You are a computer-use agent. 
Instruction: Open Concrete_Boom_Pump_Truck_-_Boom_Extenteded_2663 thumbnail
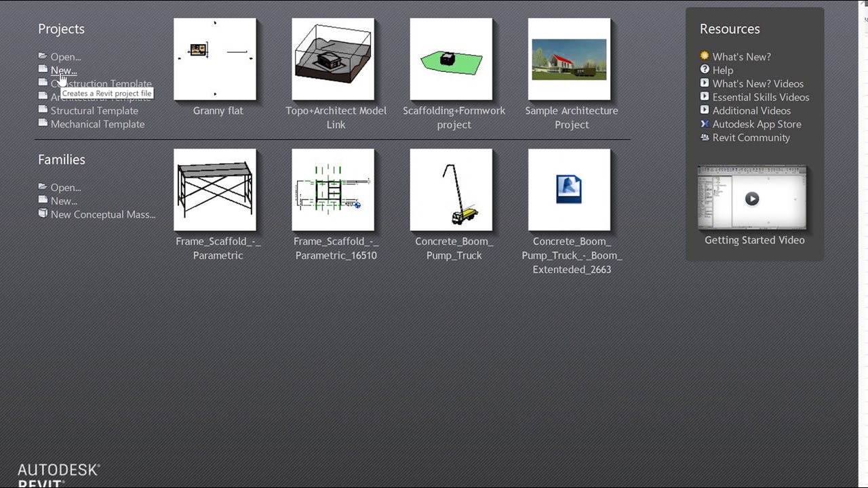[x=569, y=190]
